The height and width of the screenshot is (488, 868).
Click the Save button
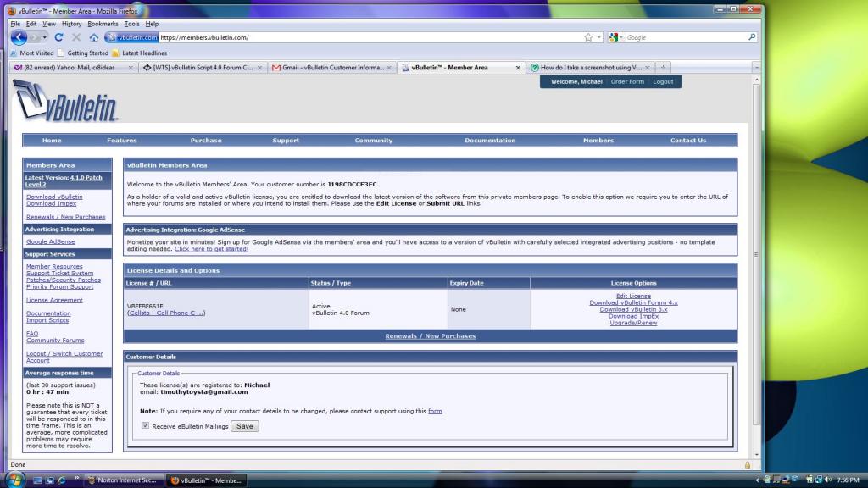click(245, 426)
